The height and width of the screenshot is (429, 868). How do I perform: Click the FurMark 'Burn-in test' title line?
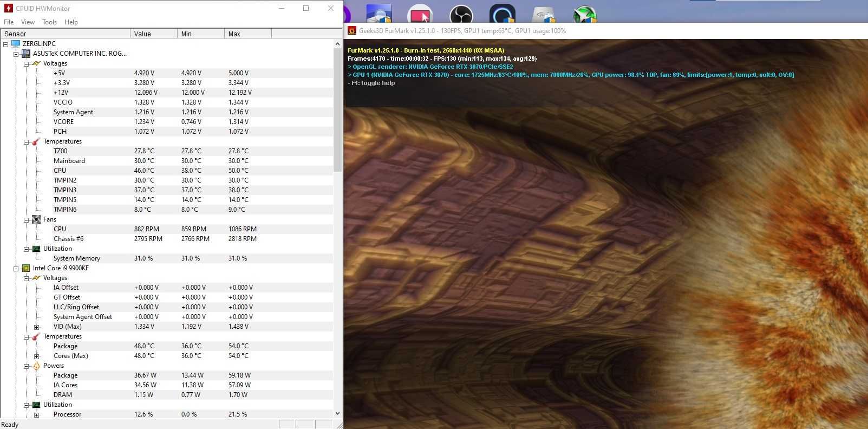point(426,50)
